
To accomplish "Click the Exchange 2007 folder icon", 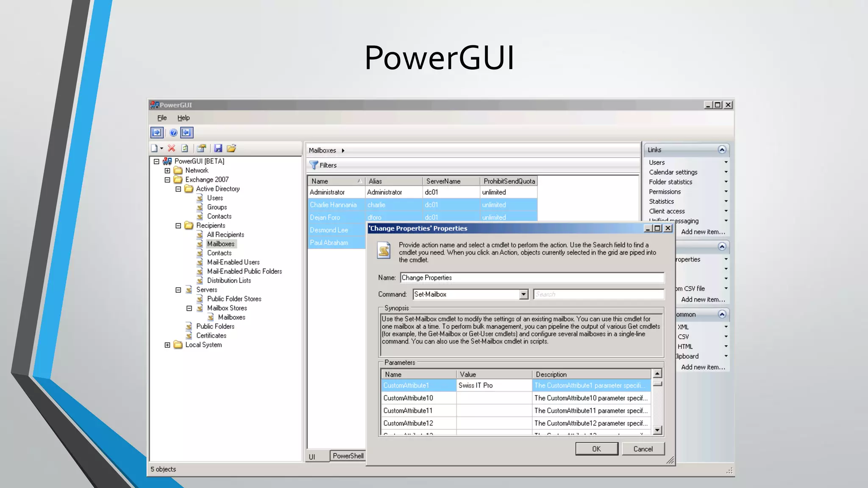I will (x=178, y=180).
